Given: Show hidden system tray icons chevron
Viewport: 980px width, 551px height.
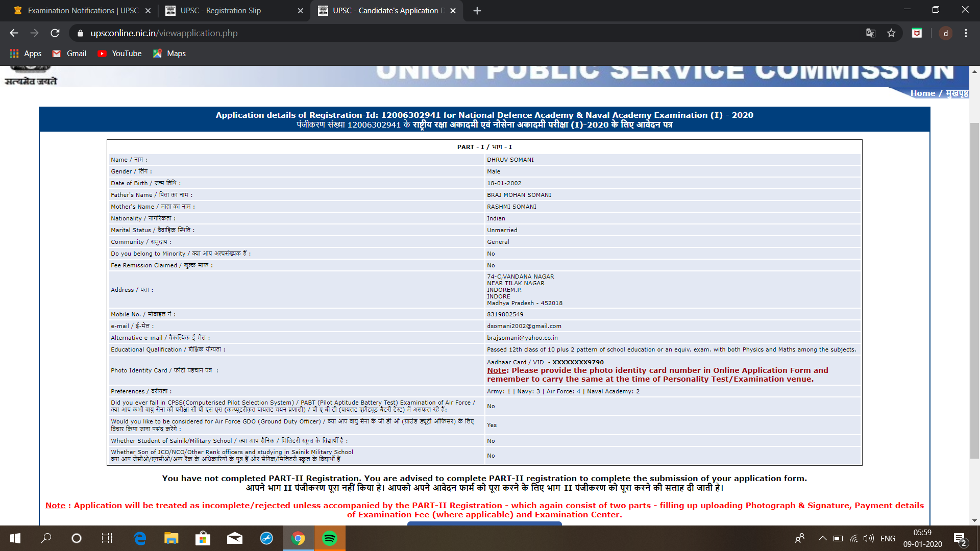Looking at the screenshot, I should pos(822,538).
